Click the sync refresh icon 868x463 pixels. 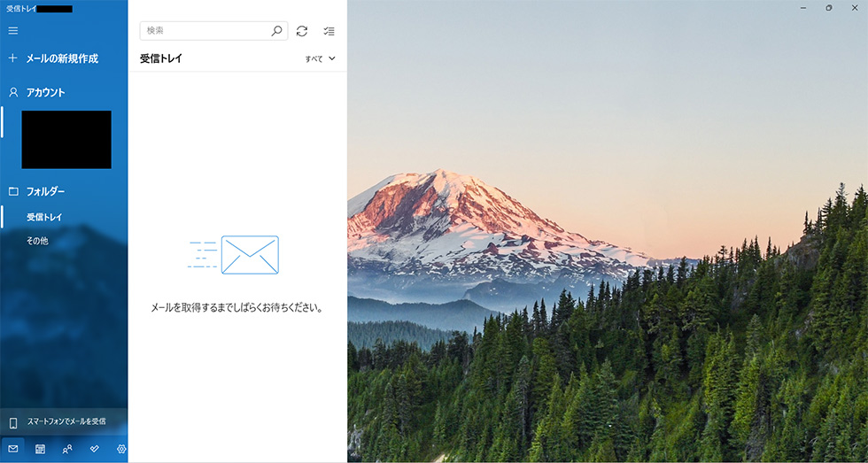[302, 31]
